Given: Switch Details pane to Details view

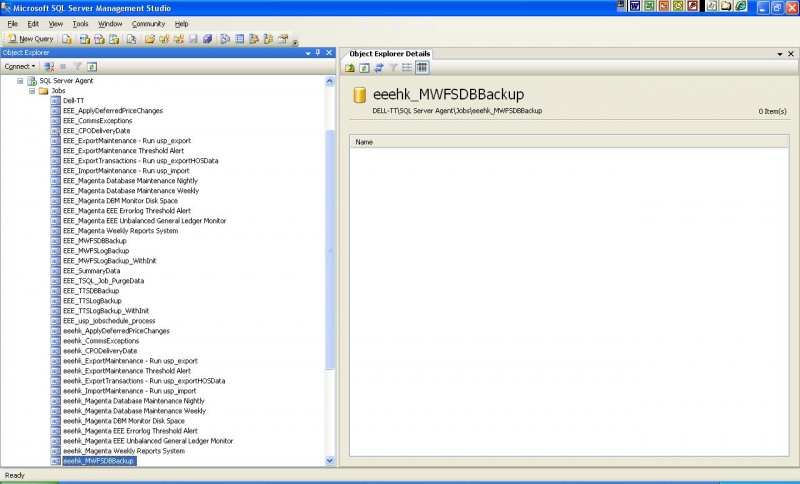Looking at the screenshot, I should 422,68.
